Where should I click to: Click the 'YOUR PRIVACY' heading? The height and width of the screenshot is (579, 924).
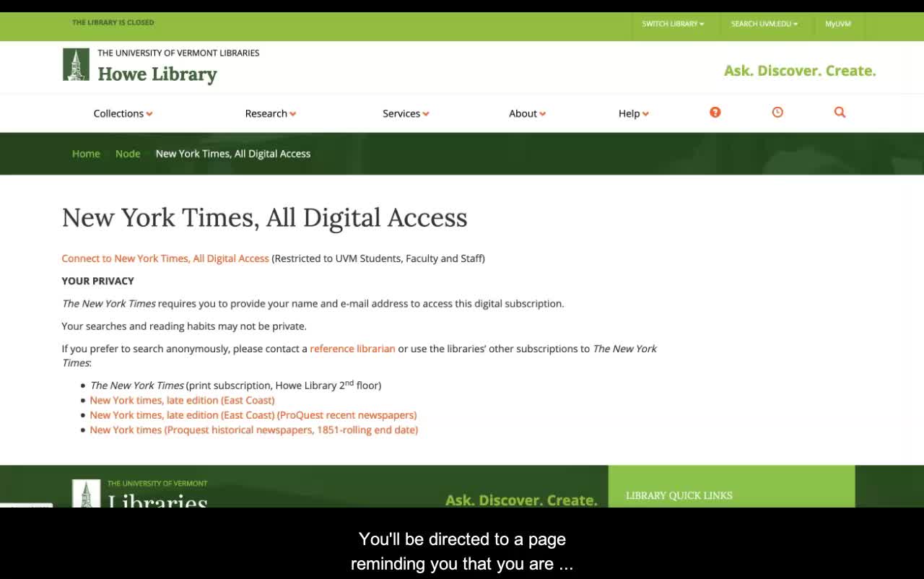tap(97, 281)
